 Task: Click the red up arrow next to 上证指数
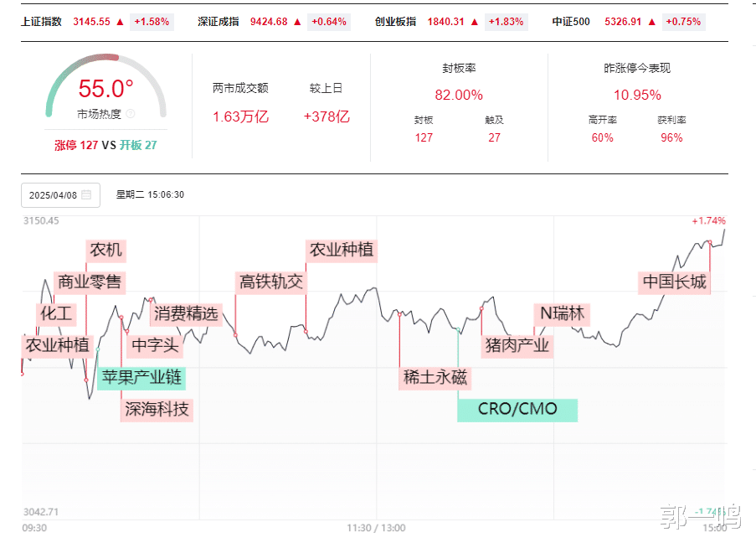point(120,22)
